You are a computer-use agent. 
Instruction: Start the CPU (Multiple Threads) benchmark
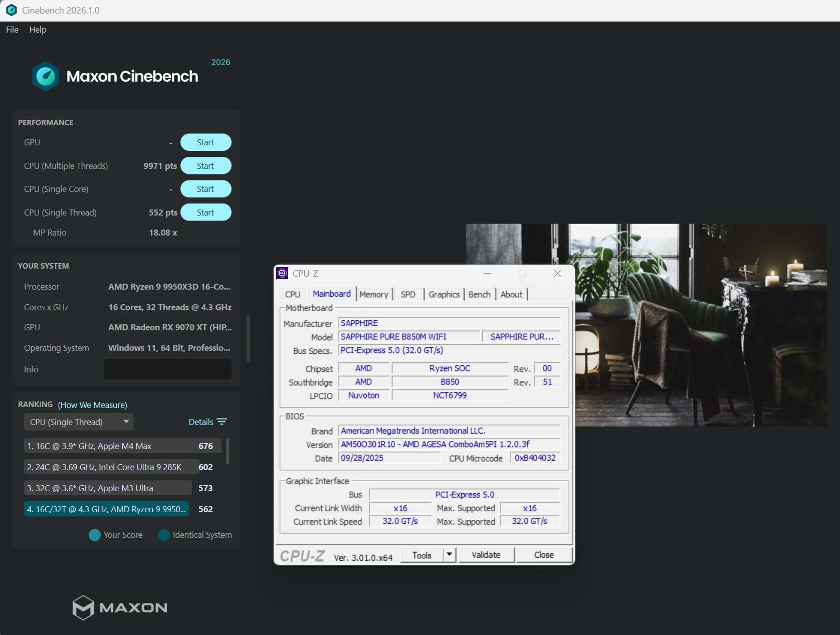coord(205,166)
